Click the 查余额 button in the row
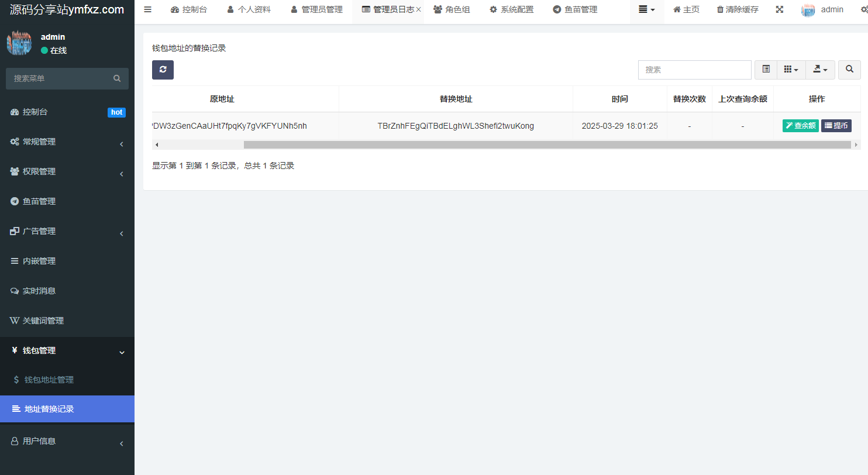 coord(800,126)
